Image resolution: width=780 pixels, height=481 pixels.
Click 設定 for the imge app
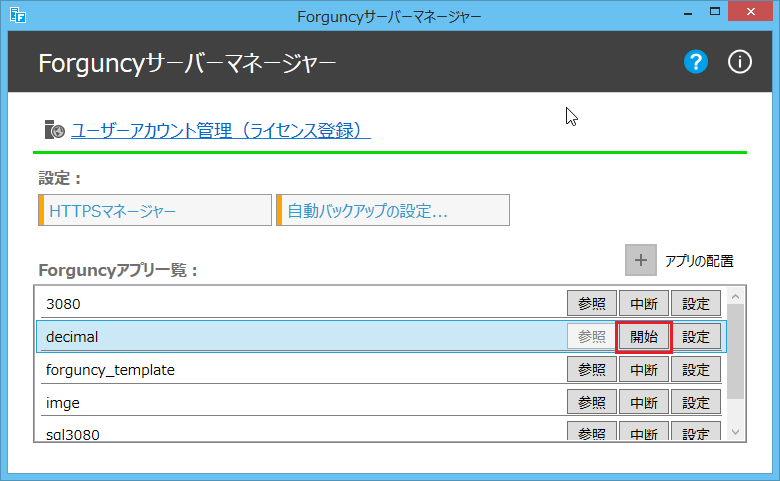click(x=695, y=402)
